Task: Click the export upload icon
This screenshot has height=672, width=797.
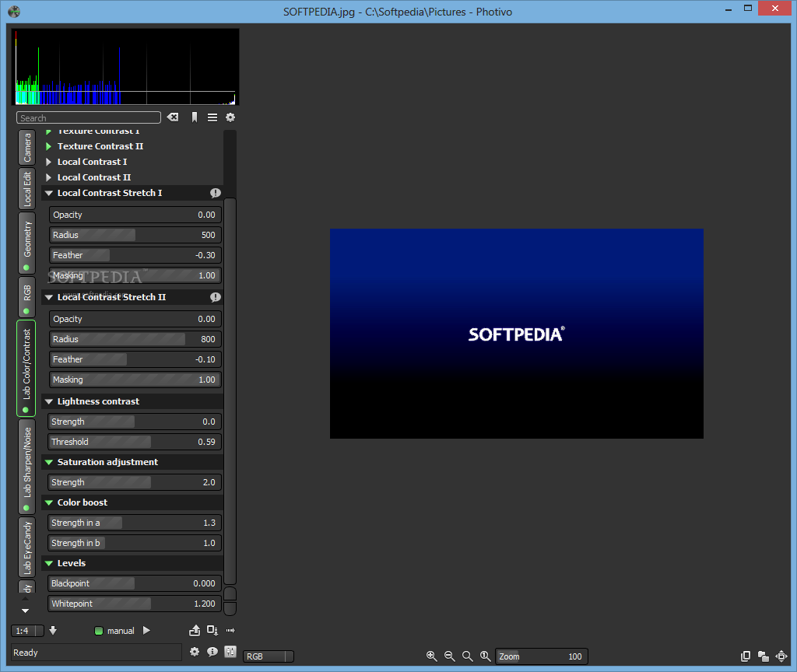Action: 195,630
